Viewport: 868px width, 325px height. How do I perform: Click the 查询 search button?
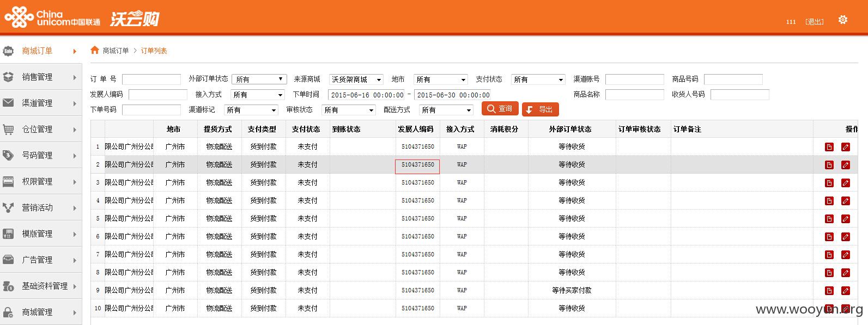500,109
